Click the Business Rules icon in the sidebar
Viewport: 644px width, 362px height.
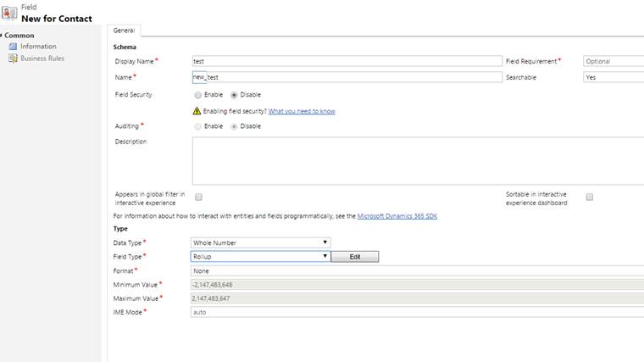pos(13,58)
